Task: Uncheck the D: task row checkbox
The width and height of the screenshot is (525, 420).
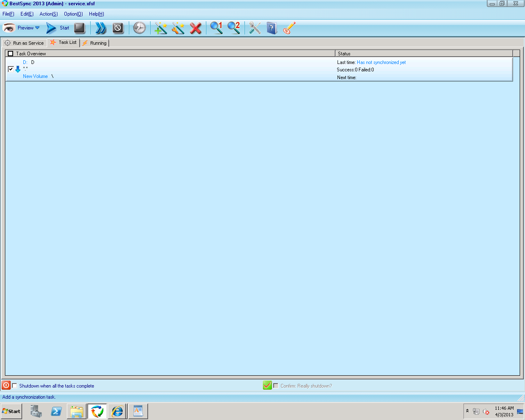Action: click(x=11, y=69)
